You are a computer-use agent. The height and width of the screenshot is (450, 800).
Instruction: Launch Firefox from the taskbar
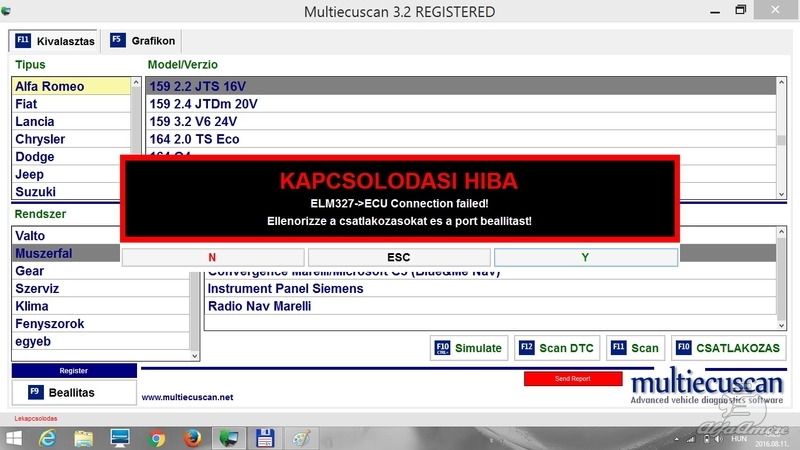(x=192, y=438)
